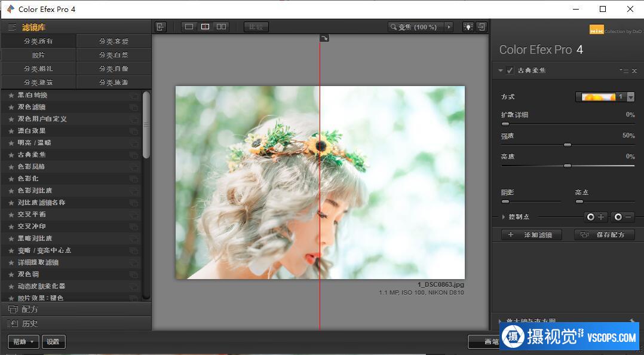The width and height of the screenshot is (644, 355).
Task: Click the 强度 slider handle
Action: (x=568, y=145)
